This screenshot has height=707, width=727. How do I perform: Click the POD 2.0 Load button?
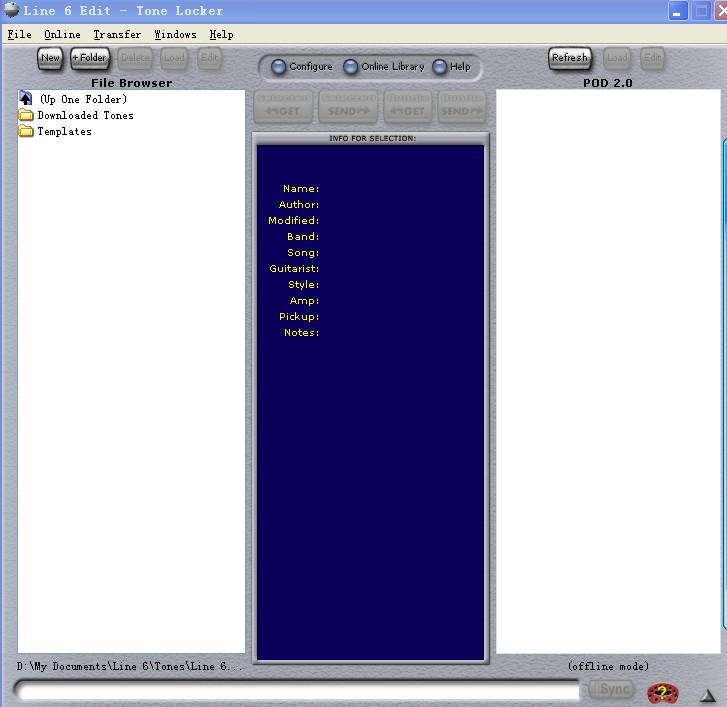coord(617,58)
